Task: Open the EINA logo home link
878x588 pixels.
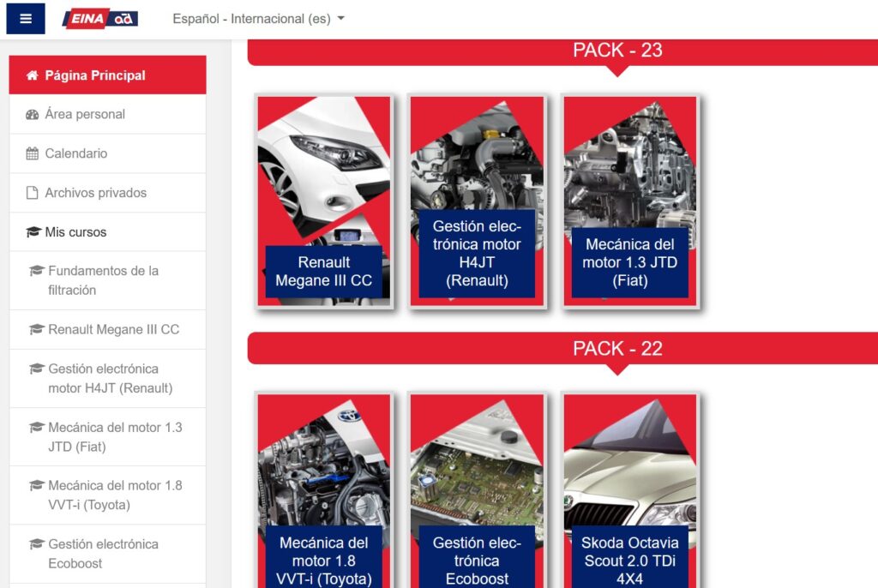Action: (x=100, y=19)
